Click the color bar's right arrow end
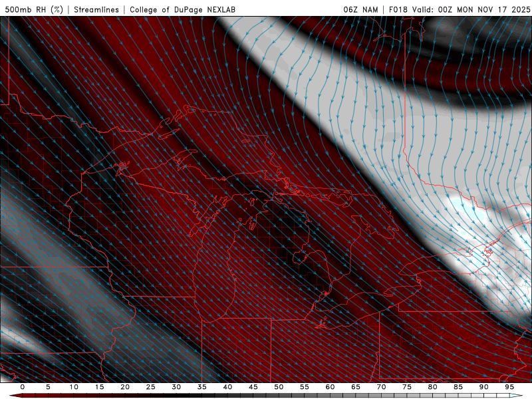Screen dimensions: 532x399 tap(517, 396)
